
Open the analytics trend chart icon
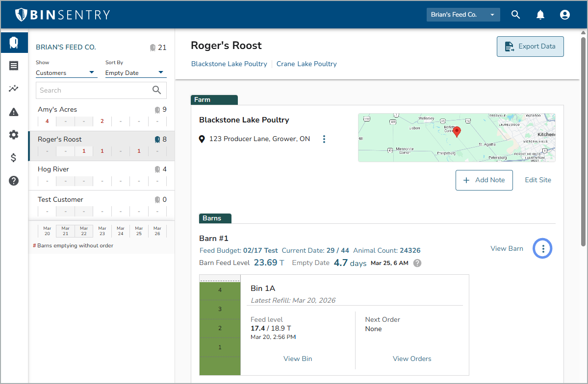[14, 89]
